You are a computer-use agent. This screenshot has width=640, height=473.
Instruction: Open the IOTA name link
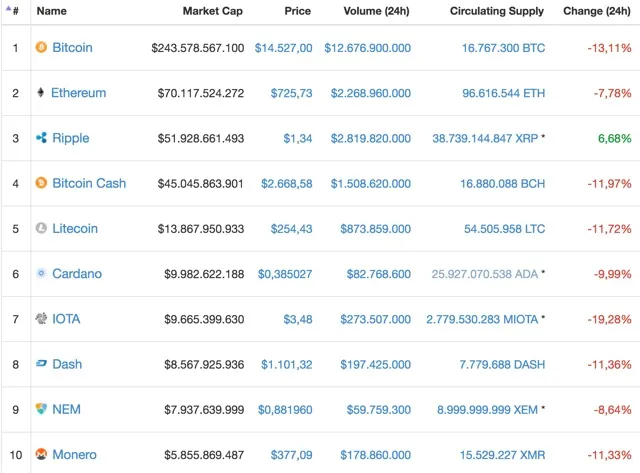pyautogui.click(x=66, y=319)
